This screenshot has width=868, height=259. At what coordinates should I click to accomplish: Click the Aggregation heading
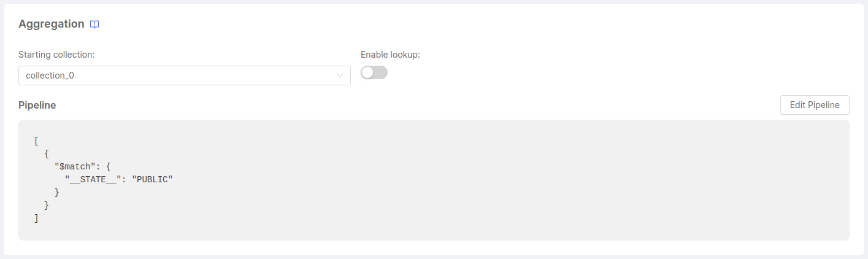click(x=52, y=24)
